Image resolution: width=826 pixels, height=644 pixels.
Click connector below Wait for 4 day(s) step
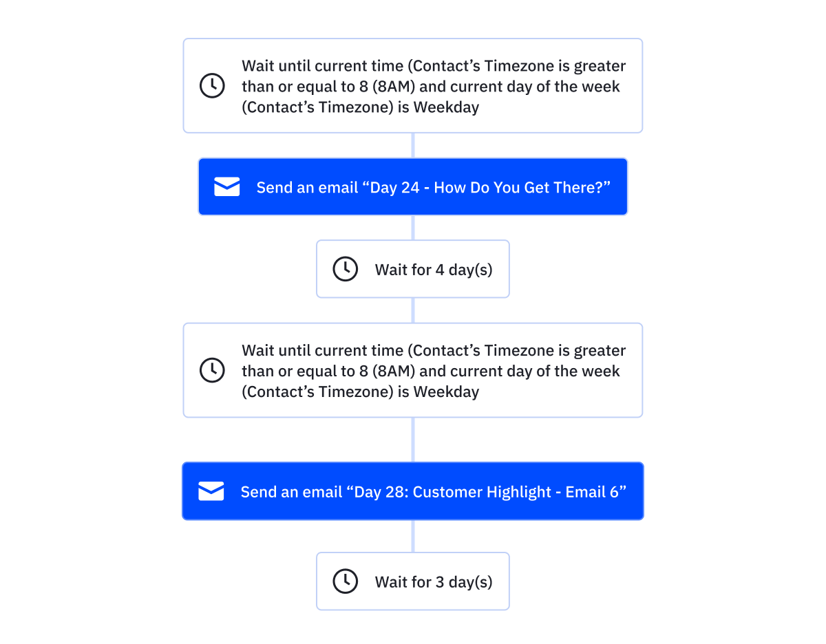(x=413, y=310)
